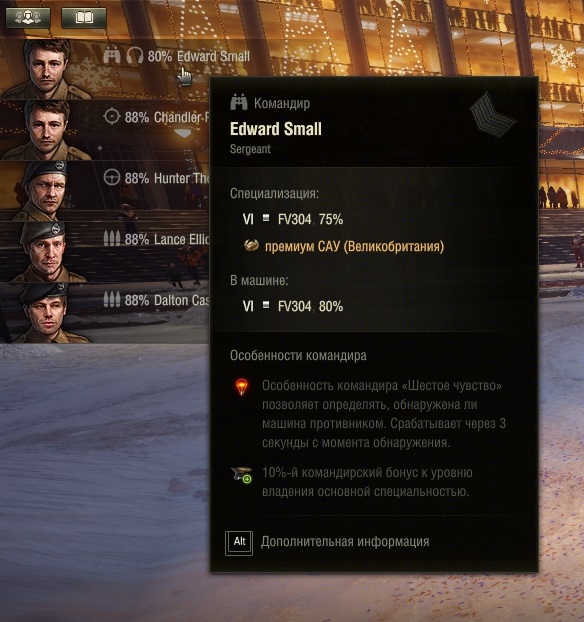Image resolution: width=584 pixels, height=622 pixels.
Task: Click the Sixth Sense lightbulb perk icon
Action: (242, 387)
